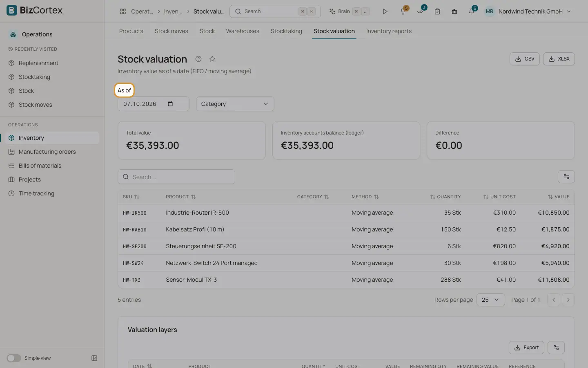Viewport: 588px width, 368px height.
Task: Open the bot assistant icon
Action: click(454, 11)
